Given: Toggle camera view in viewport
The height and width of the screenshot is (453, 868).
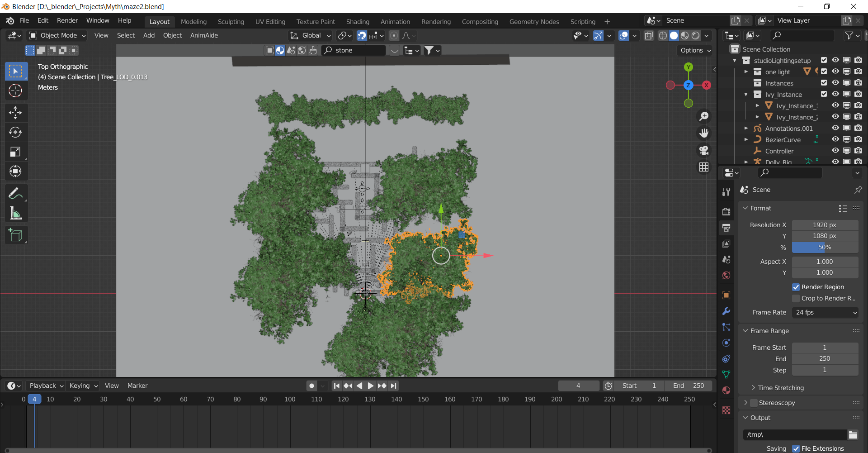Looking at the screenshot, I should coord(704,150).
